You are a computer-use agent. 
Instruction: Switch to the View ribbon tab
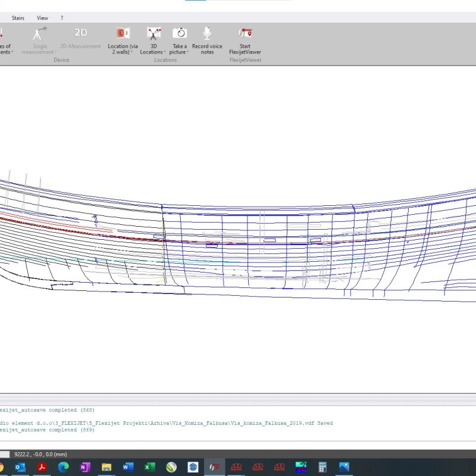[x=43, y=18]
